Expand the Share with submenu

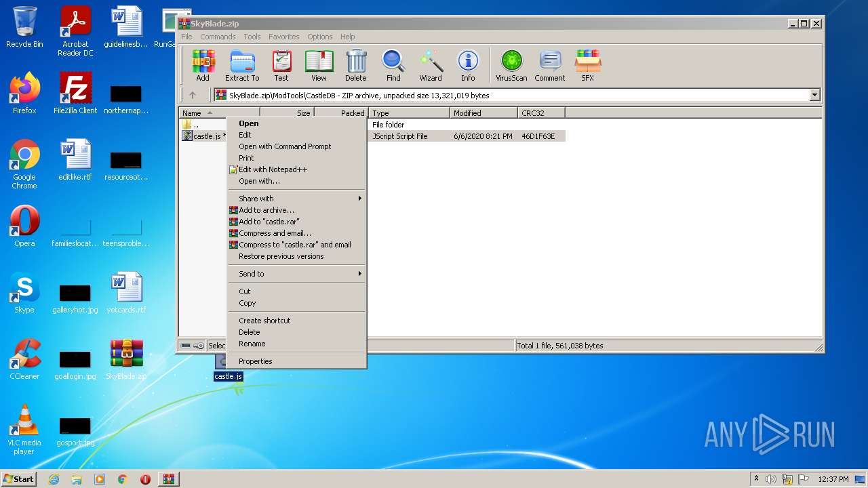(x=298, y=199)
